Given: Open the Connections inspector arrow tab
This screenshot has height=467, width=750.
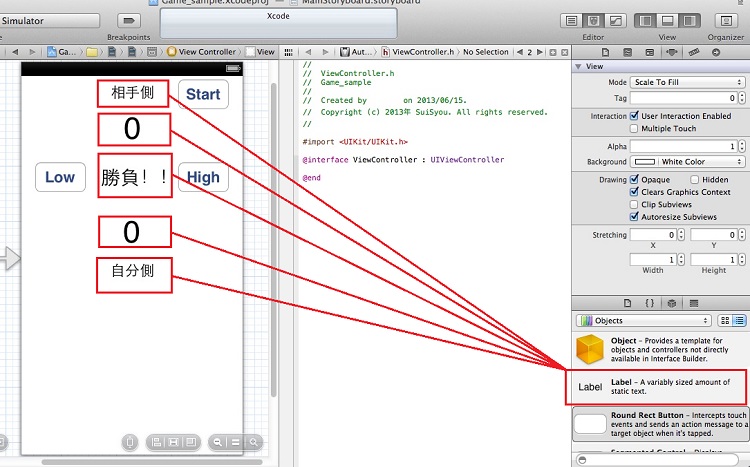Looking at the screenshot, I should point(716,52).
